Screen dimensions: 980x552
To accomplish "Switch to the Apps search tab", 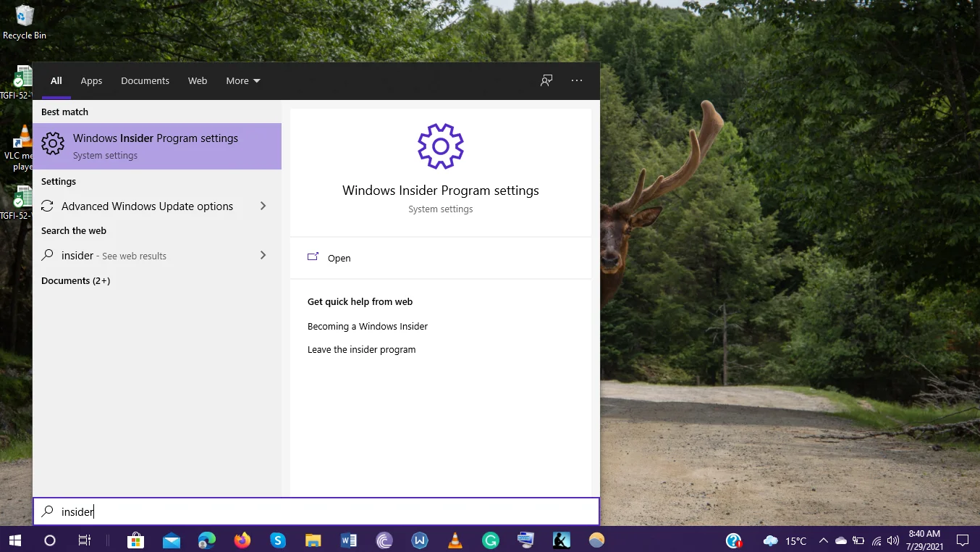I will pyautogui.click(x=91, y=80).
